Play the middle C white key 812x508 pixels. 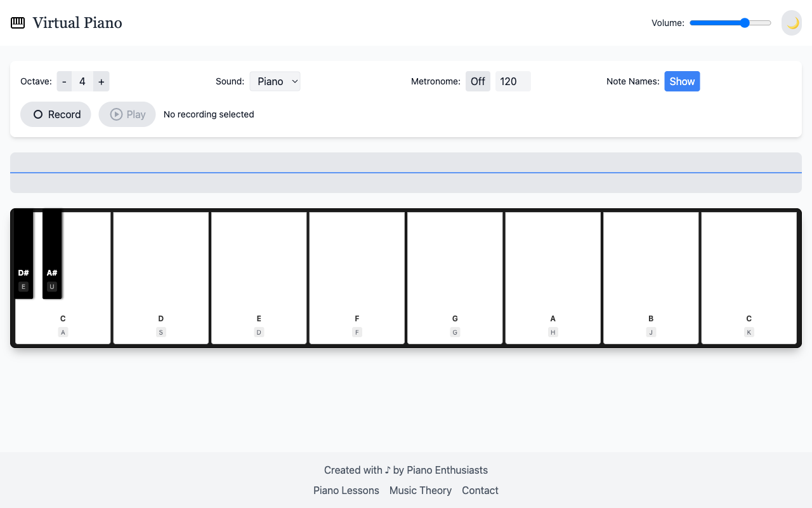click(x=62, y=317)
